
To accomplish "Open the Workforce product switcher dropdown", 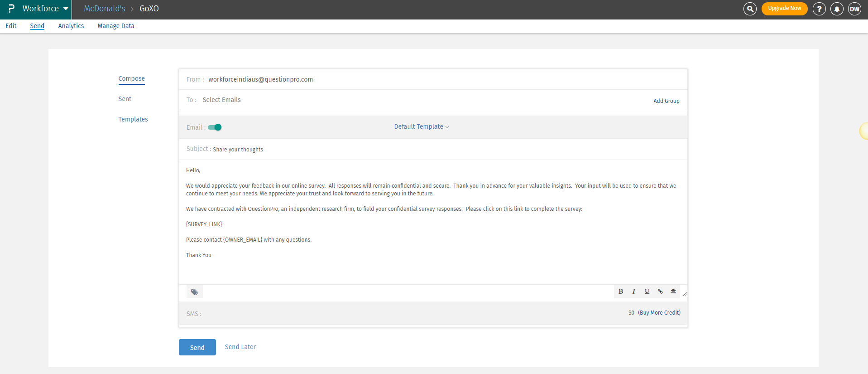I will click(x=45, y=9).
